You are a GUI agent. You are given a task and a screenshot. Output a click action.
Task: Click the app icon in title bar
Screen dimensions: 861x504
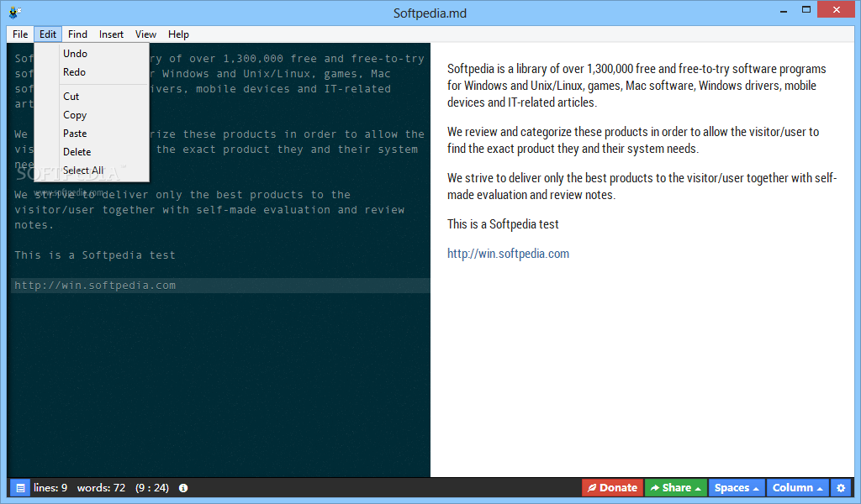(x=15, y=12)
